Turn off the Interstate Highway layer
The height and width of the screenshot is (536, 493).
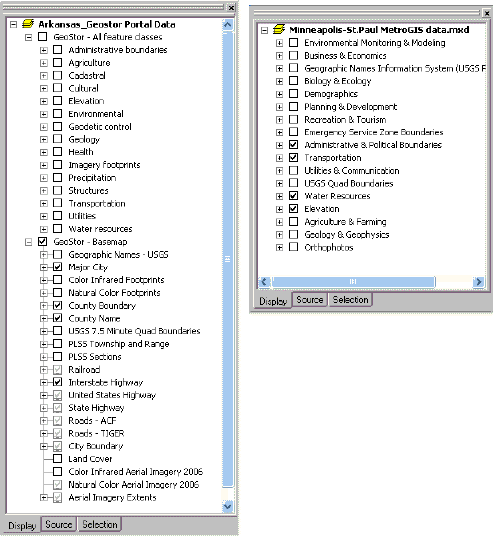pos(57,382)
